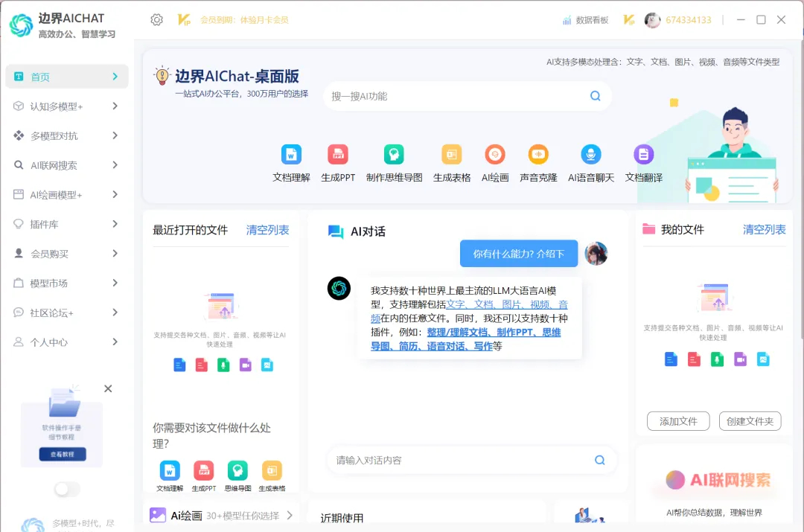Toggle the switch below tutorial card
Image resolution: width=804 pixels, height=532 pixels.
pyautogui.click(x=67, y=489)
